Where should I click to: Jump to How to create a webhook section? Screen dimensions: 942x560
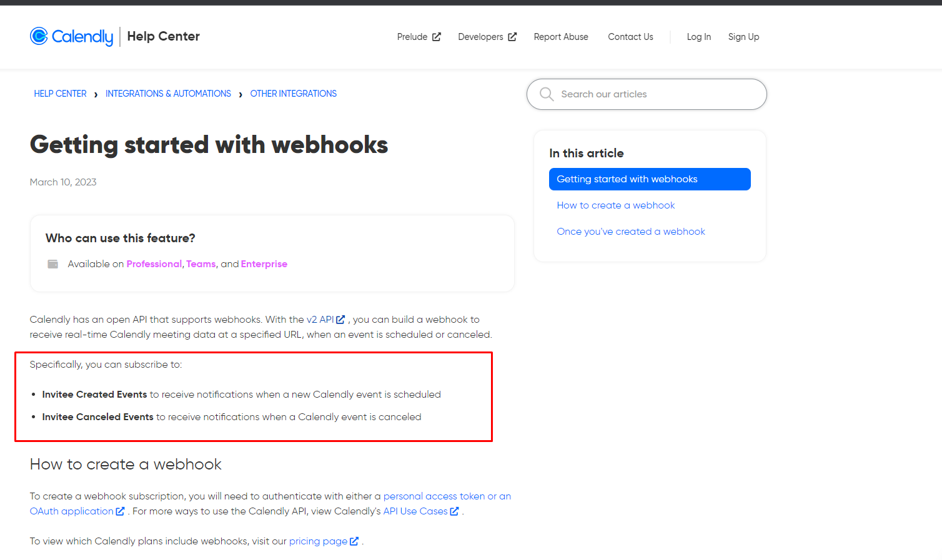[x=616, y=205]
